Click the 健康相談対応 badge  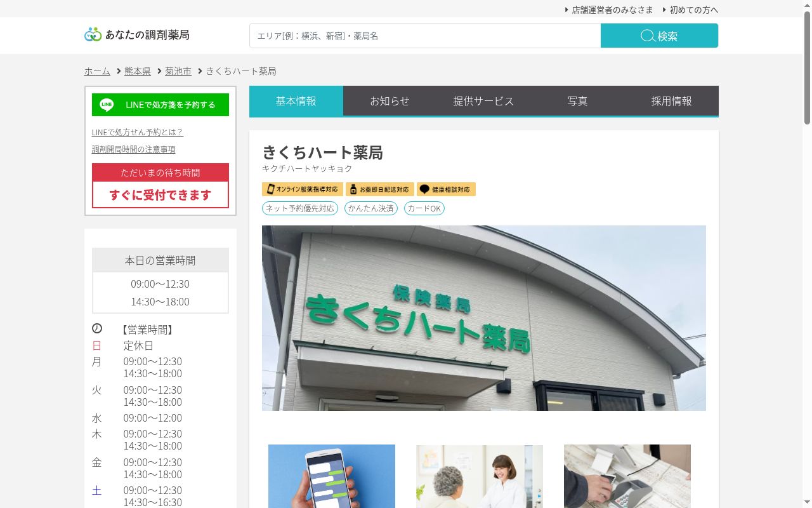[446, 189]
